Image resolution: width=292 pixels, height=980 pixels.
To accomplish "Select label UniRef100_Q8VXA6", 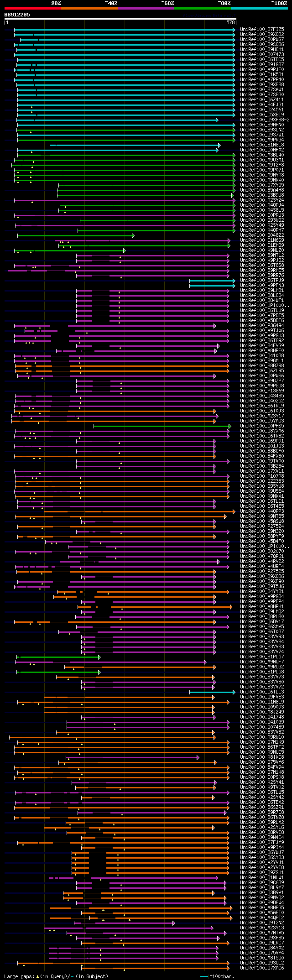I will click(x=262, y=431).
